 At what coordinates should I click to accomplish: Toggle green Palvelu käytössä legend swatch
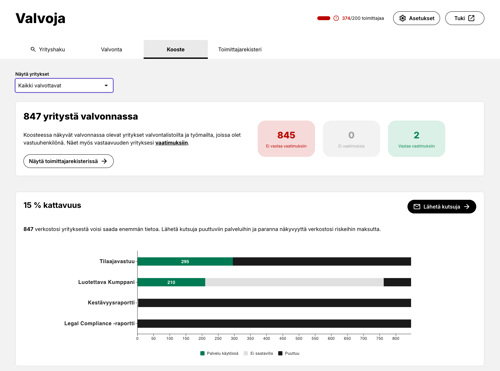click(202, 353)
